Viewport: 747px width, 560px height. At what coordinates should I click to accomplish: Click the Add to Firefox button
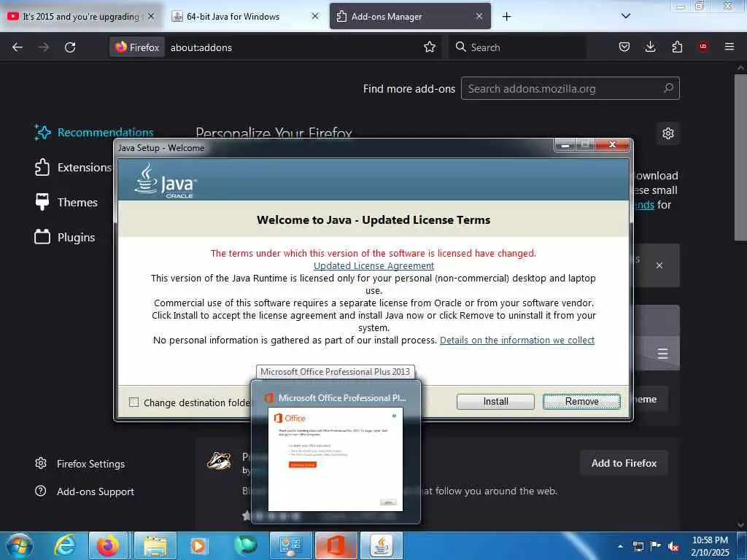click(x=624, y=463)
